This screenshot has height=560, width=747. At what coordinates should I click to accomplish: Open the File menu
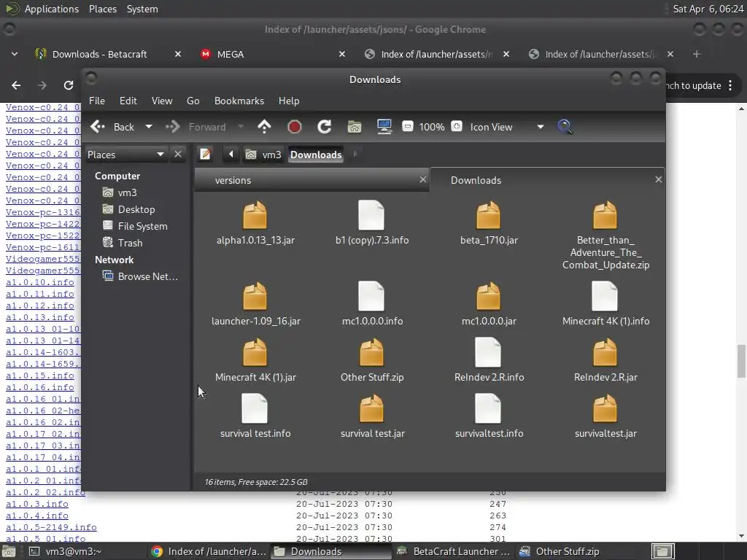[97, 101]
